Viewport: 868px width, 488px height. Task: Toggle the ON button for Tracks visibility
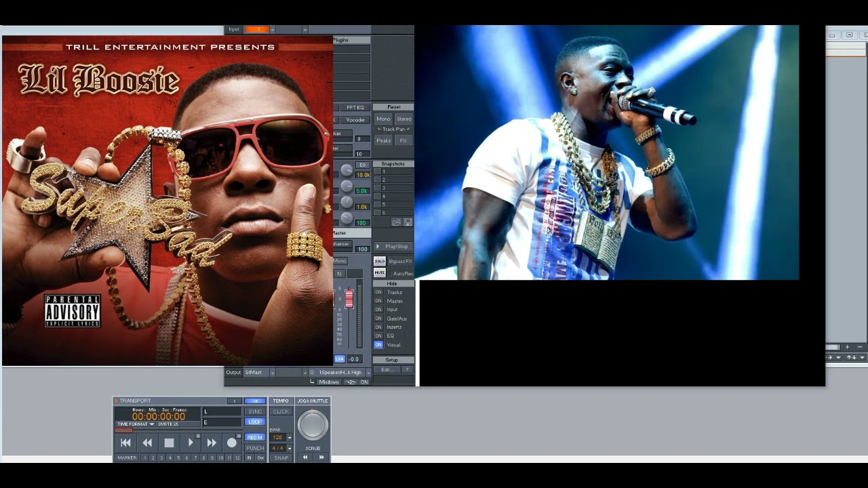click(378, 292)
